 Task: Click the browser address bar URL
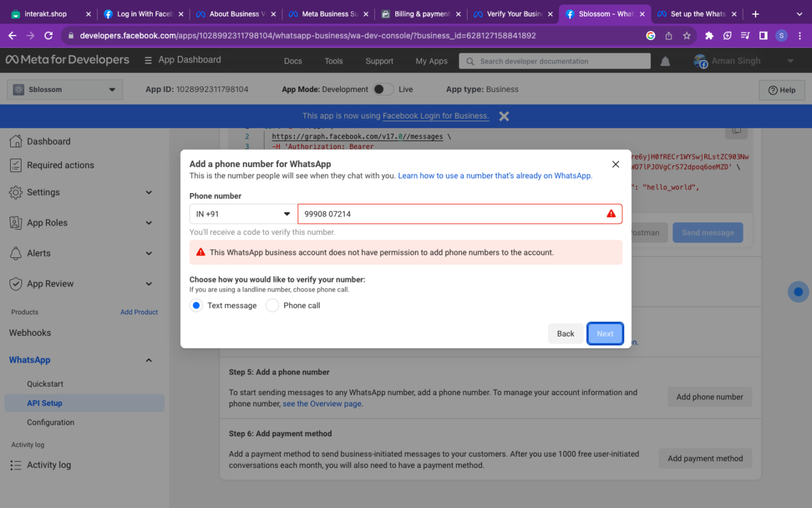pos(308,36)
